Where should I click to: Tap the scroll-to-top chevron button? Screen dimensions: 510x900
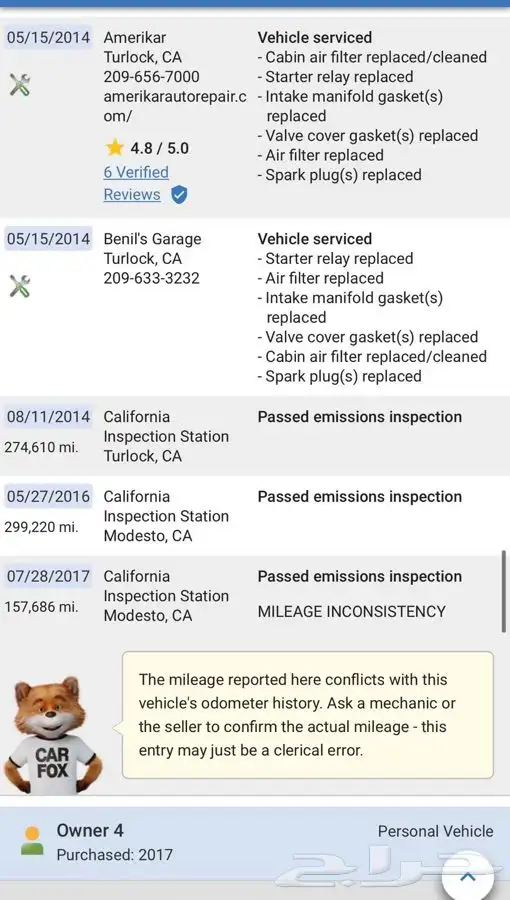pyautogui.click(x=468, y=876)
